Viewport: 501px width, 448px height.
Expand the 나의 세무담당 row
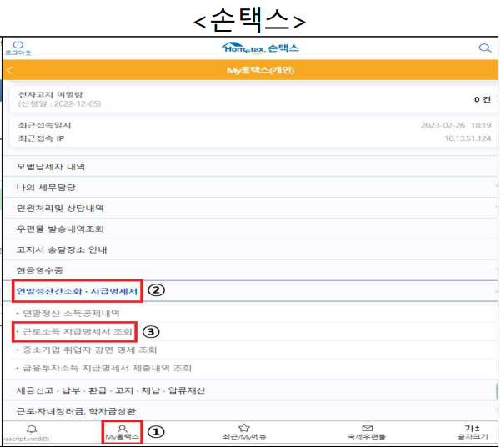[250, 188]
